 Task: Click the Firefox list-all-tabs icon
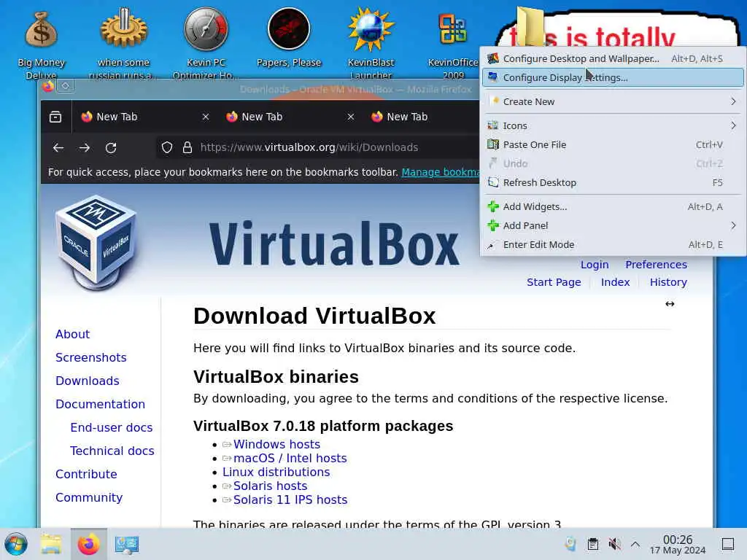click(55, 117)
